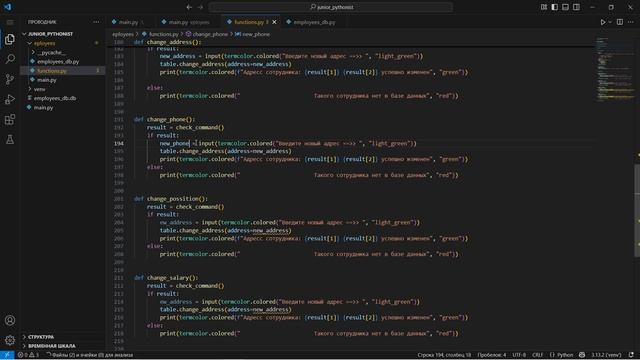Open the Extensions view
The height and width of the screenshot is (360, 640).
pos(10,119)
